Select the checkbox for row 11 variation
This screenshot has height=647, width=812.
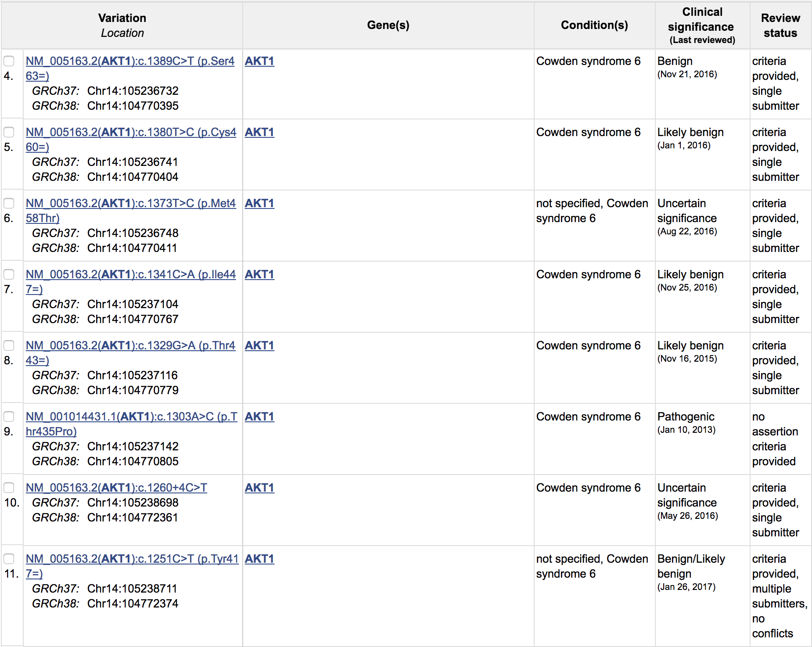tap(9, 559)
